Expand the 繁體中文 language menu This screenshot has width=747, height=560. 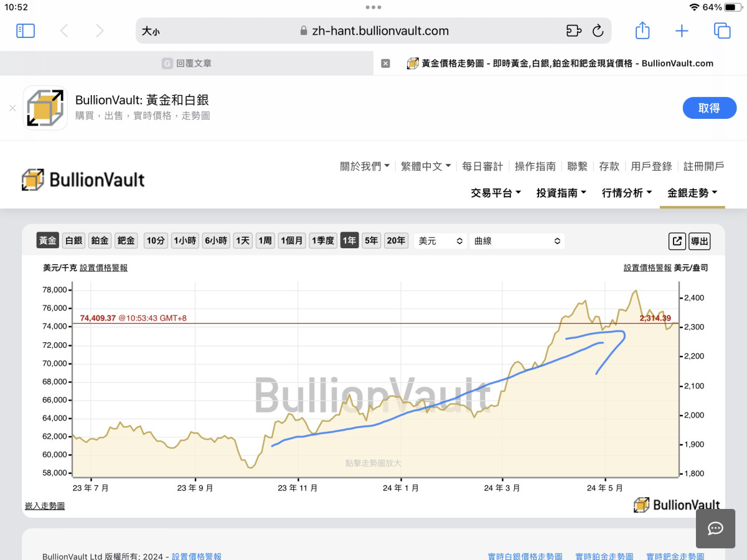(x=426, y=166)
